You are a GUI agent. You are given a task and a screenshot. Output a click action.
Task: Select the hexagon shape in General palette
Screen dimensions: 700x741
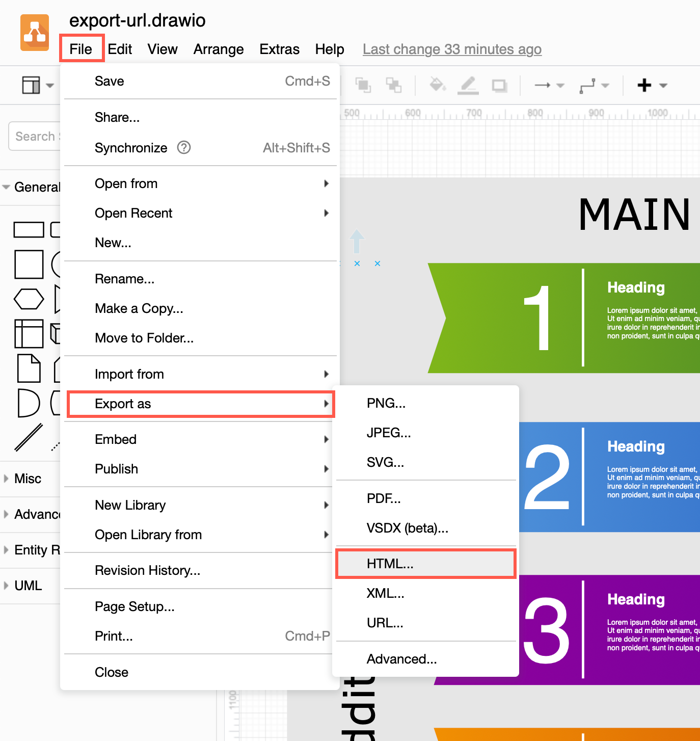pyautogui.click(x=29, y=299)
